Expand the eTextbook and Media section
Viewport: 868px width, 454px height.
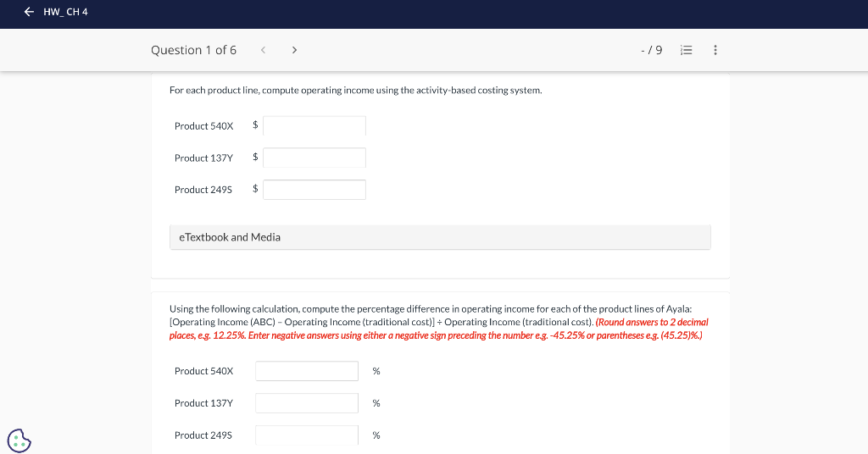(440, 237)
